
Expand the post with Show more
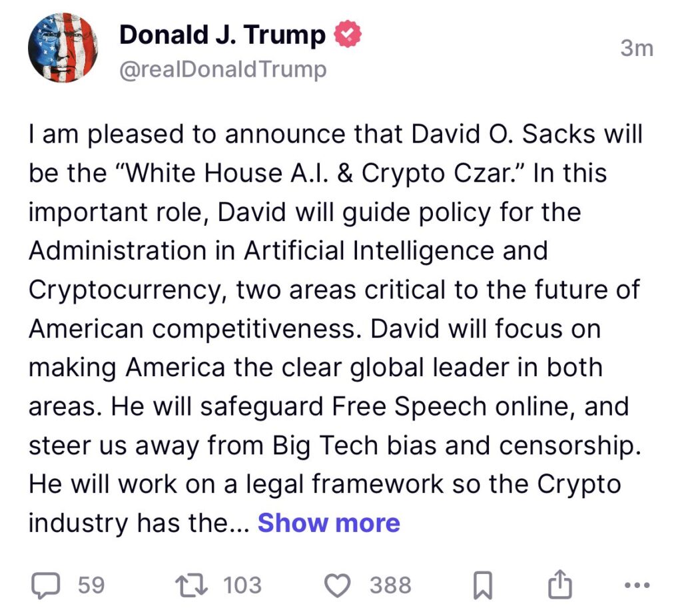click(329, 523)
